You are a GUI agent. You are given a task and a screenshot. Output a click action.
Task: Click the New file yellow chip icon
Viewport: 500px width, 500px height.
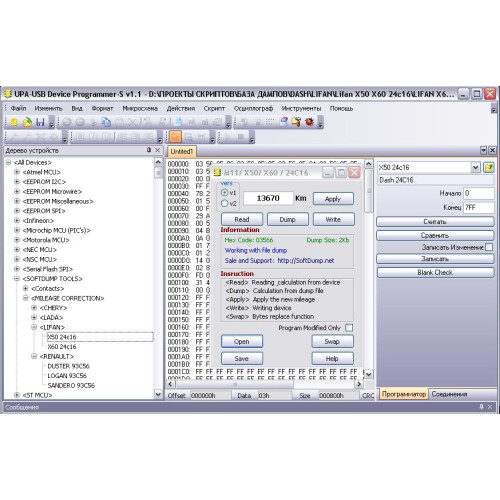coord(14,122)
